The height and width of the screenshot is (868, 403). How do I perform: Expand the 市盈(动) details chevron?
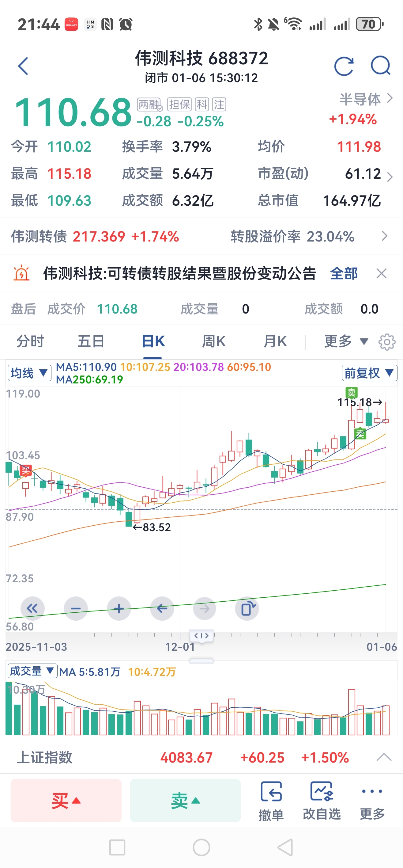[x=390, y=177]
